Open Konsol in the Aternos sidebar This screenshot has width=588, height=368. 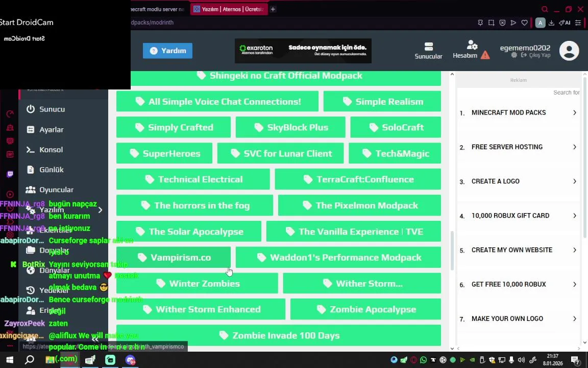pyautogui.click(x=44, y=149)
